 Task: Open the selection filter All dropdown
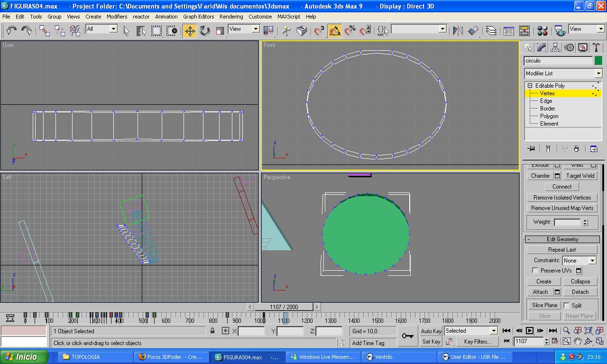pyautogui.click(x=101, y=29)
